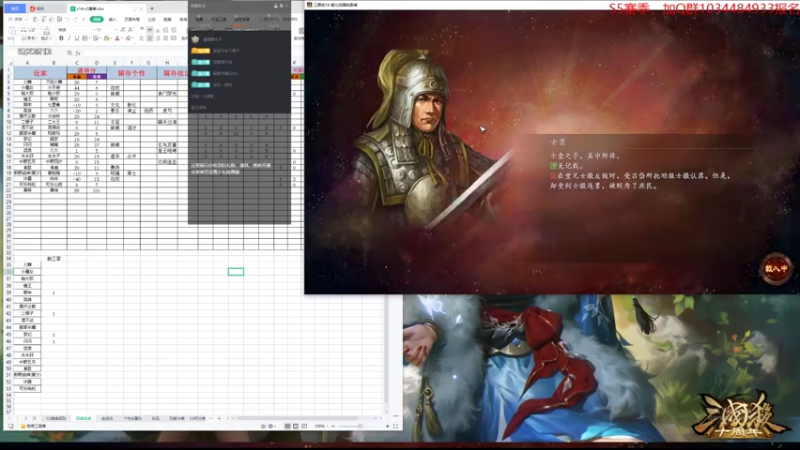
Task: Click the Undo arrow in quick toolbar
Action: click(x=67, y=19)
